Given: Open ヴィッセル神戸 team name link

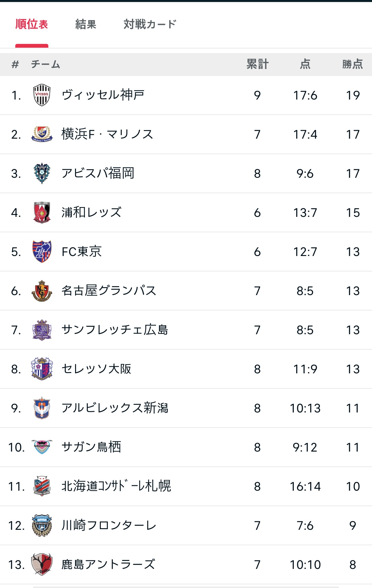Looking at the screenshot, I should (103, 95).
